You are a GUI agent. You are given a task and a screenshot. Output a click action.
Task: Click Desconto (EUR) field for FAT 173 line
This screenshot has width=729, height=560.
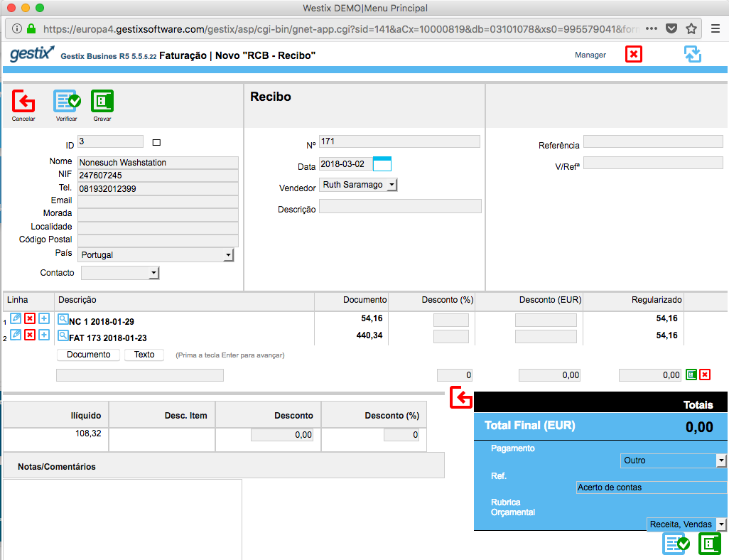(546, 336)
